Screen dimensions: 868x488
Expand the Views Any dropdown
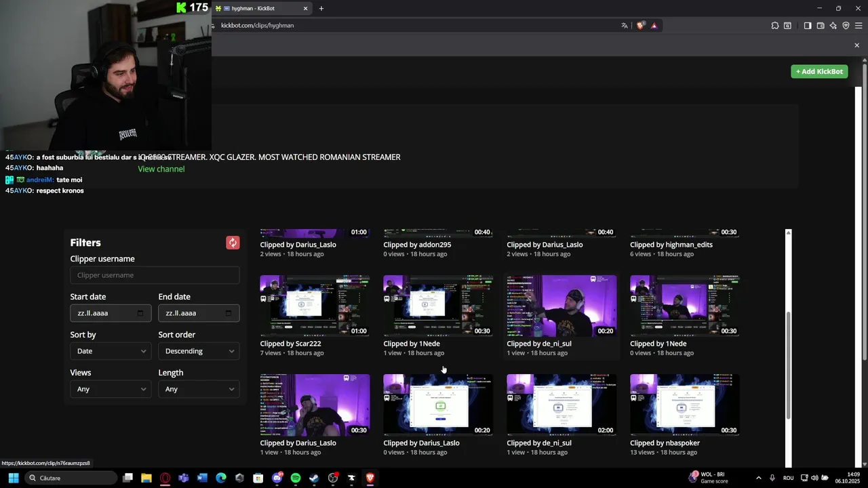point(111,389)
